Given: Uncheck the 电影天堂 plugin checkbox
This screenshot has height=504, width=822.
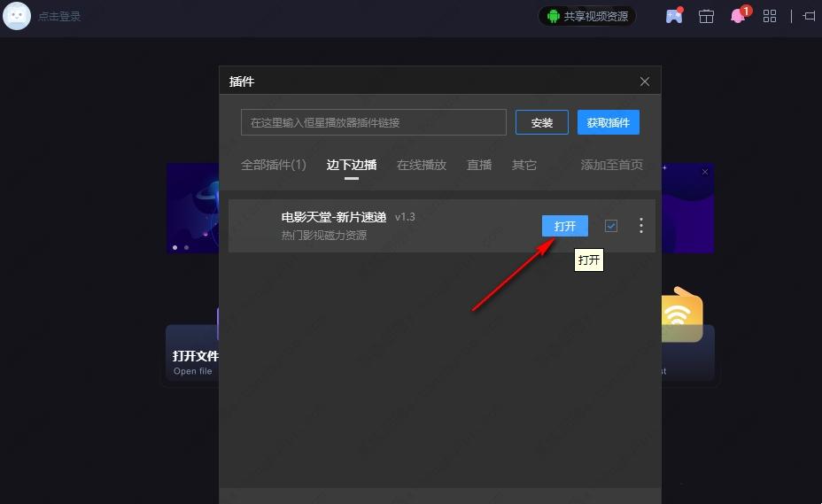Looking at the screenshot, I should [611, 226].
